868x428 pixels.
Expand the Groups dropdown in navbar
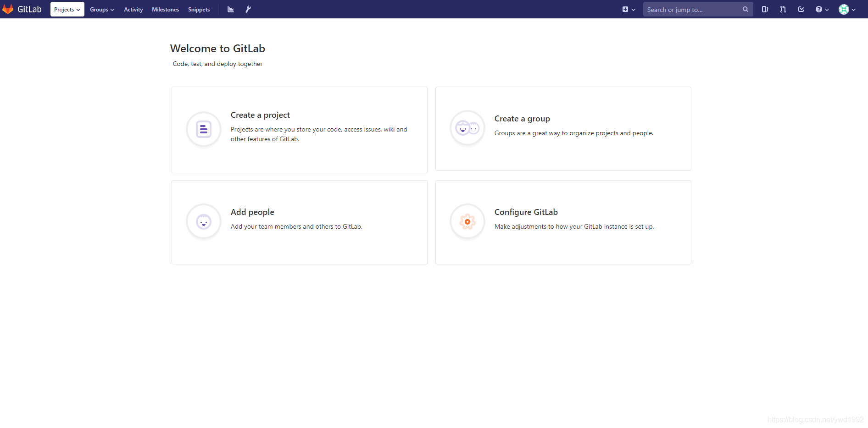pyautogui.click(x=102, y=9)
